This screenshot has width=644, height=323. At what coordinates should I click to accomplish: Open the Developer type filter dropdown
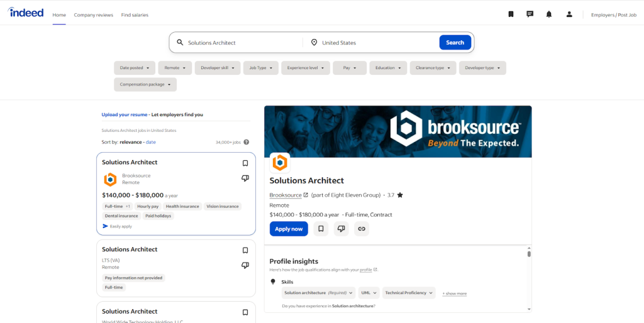(482, 68)
